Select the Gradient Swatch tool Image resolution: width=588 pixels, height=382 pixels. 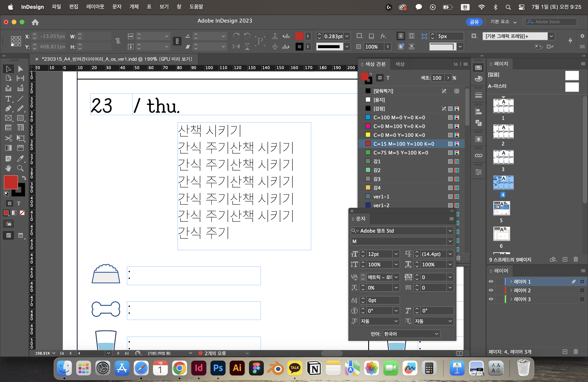(8, 148)
